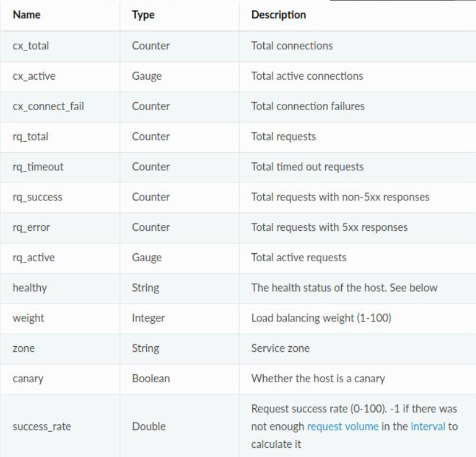Select the 'canary' name cell
The image size is (476, 457).
pyautogui.click(x=27, y=378)
